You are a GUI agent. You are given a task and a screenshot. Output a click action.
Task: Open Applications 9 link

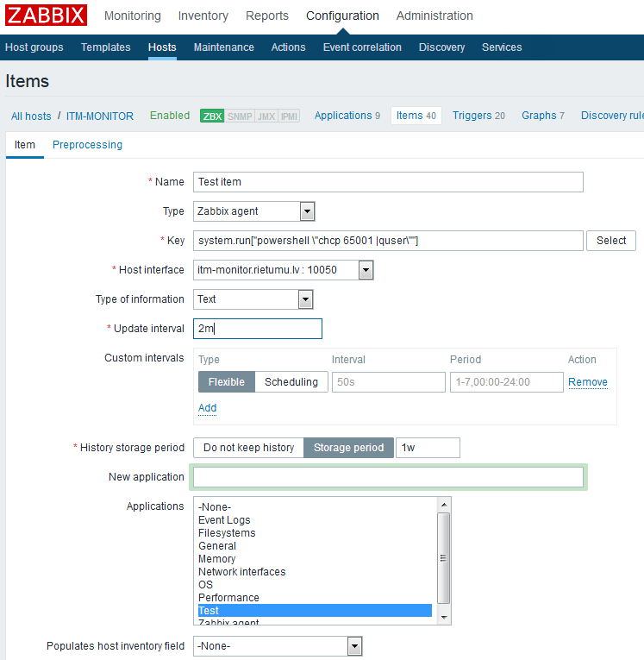(x=347, y=116)
